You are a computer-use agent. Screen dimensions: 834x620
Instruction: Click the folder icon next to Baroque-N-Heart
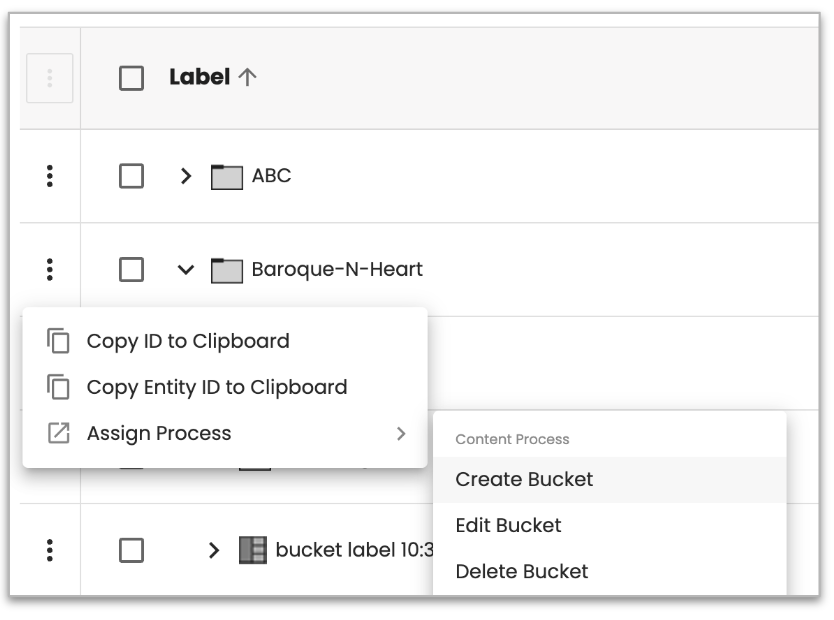(x=227, y=269)
